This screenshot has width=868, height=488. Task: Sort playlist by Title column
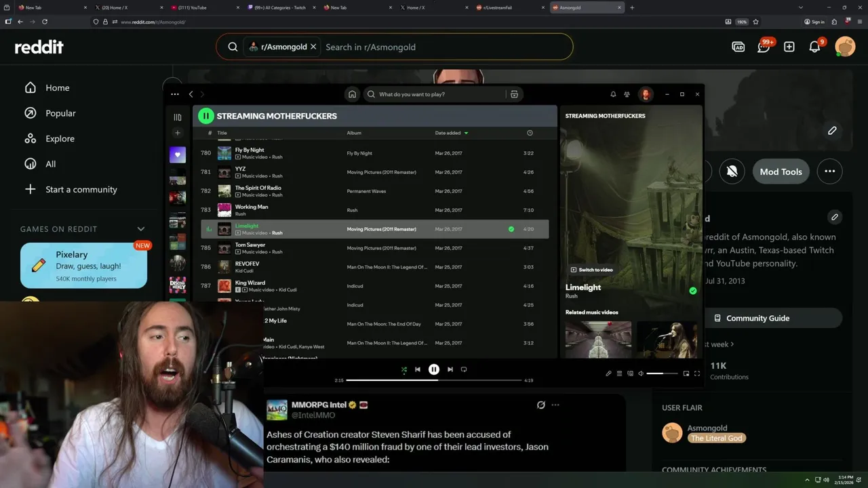[x=222, y=133]
